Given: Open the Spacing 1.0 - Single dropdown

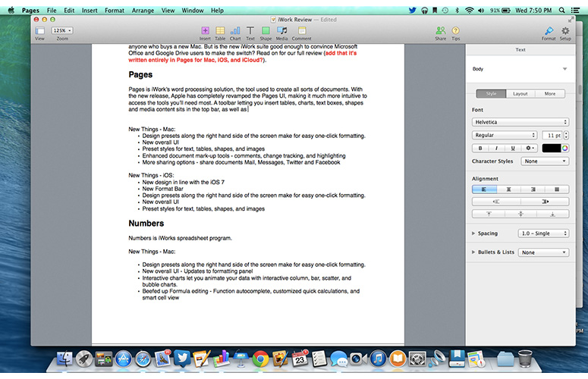Looking at the screenshot, I should click(x=543, y=233).
